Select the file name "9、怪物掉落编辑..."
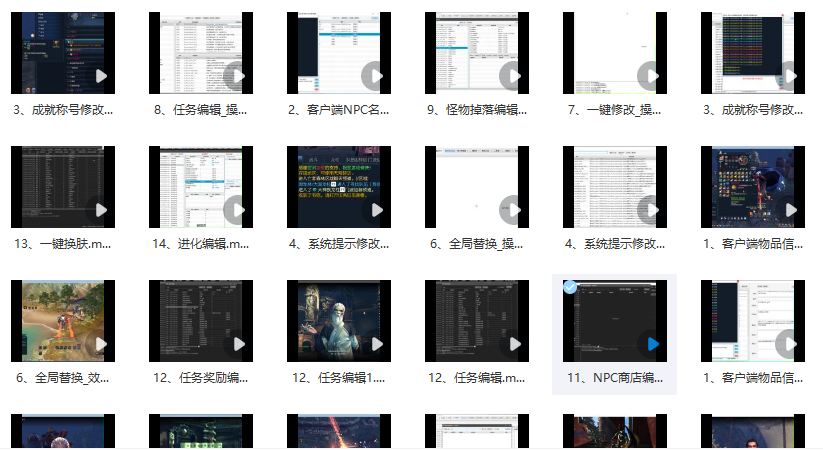 point(476,110)
